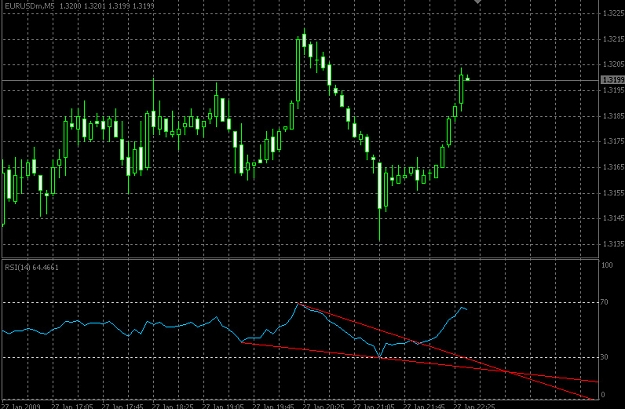Viewport: 625px width, 409px height.
Task: Click the 1.3145 price scale label
Action: [613, 218]
